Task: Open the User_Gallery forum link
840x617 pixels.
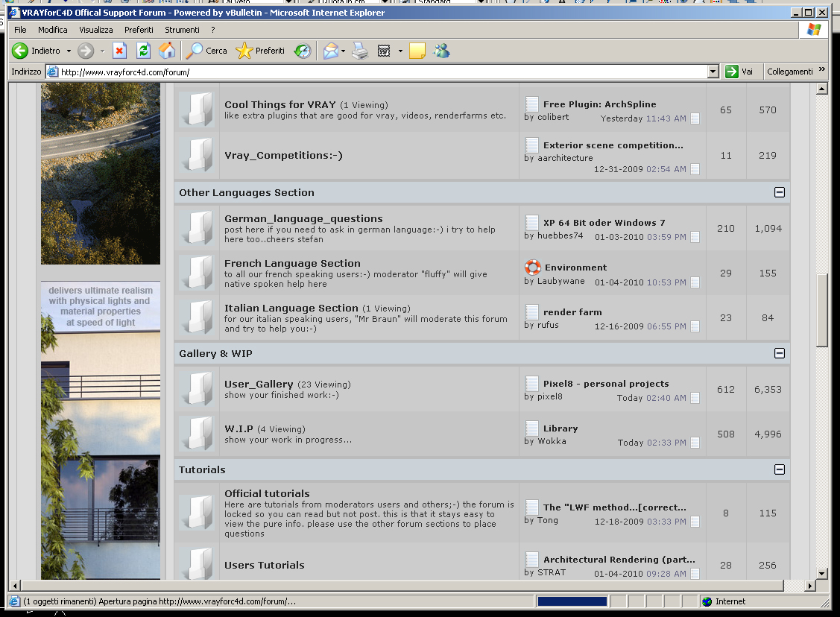Action: point(259,384)
